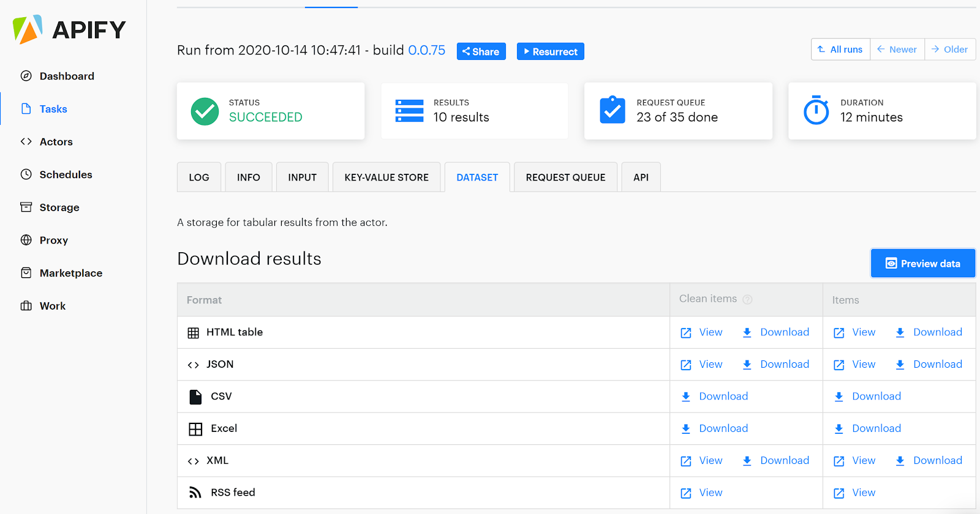Click the Excel grid icon

[195, 429]
